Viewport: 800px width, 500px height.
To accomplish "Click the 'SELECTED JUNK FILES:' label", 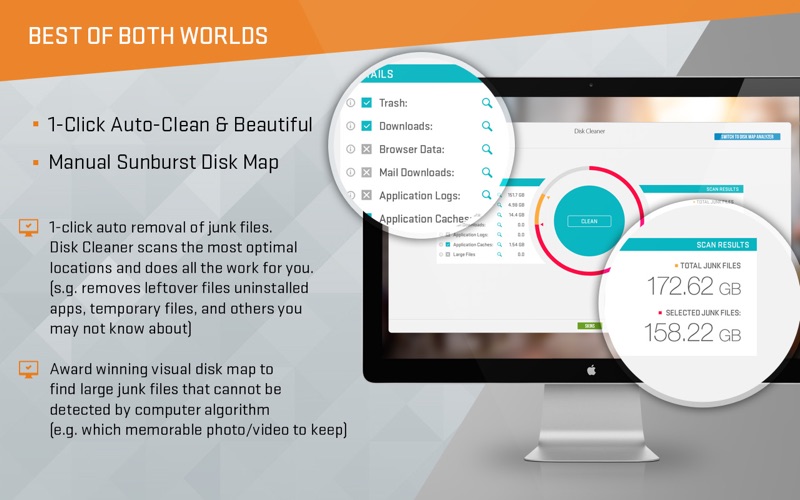I will click(703, 312).
